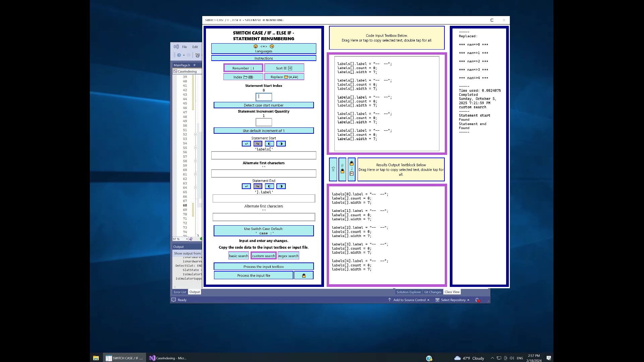
Task: Select the basic search mode
Action: point(238,256)
